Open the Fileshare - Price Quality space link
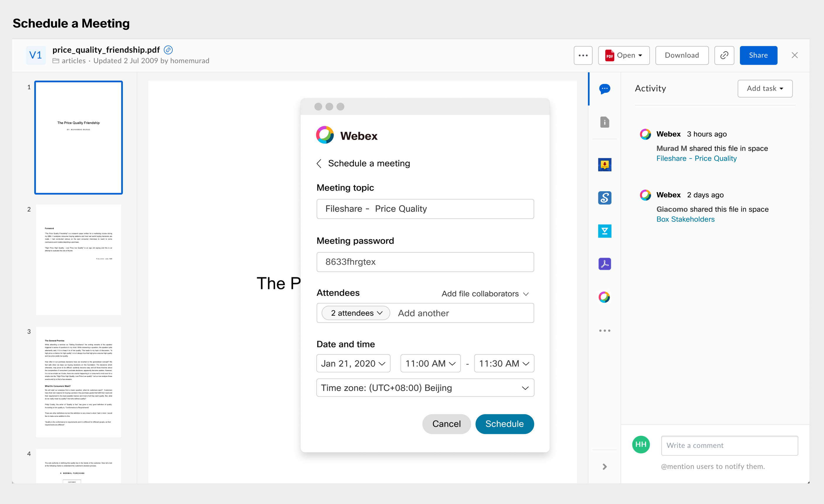824x504 pixels. 696,158
